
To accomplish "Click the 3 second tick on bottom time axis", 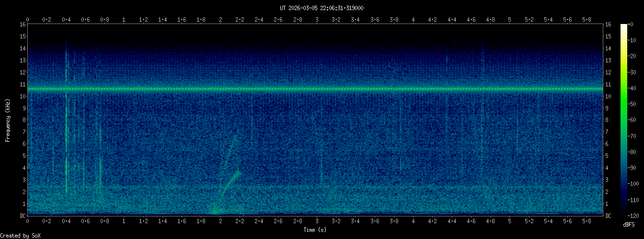I will (x=317, y=222).
